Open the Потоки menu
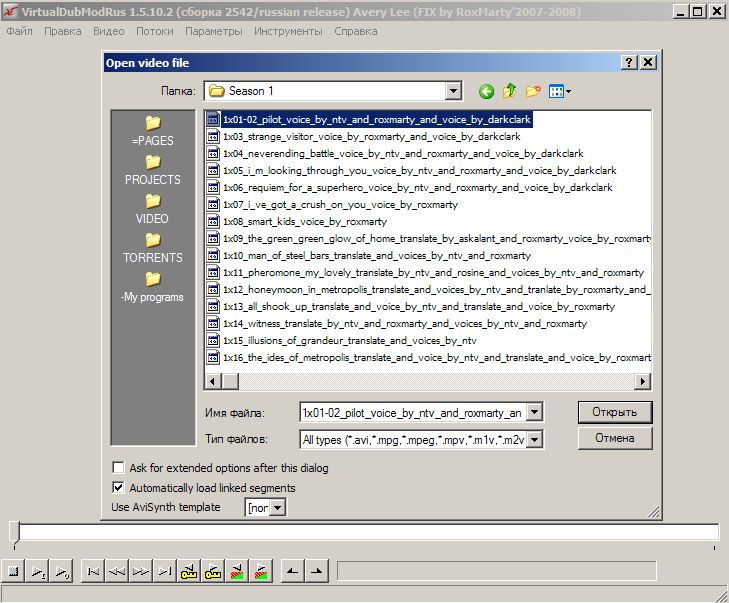This screenshot has height=603, width=729. point(154,31)
